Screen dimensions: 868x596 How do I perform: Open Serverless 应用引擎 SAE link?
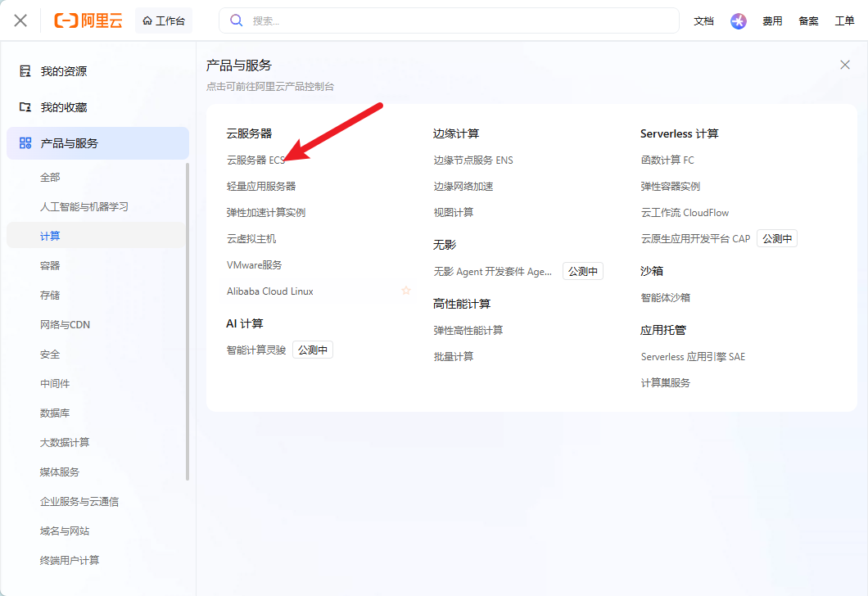pyautogui.click(x=693, y=356)
